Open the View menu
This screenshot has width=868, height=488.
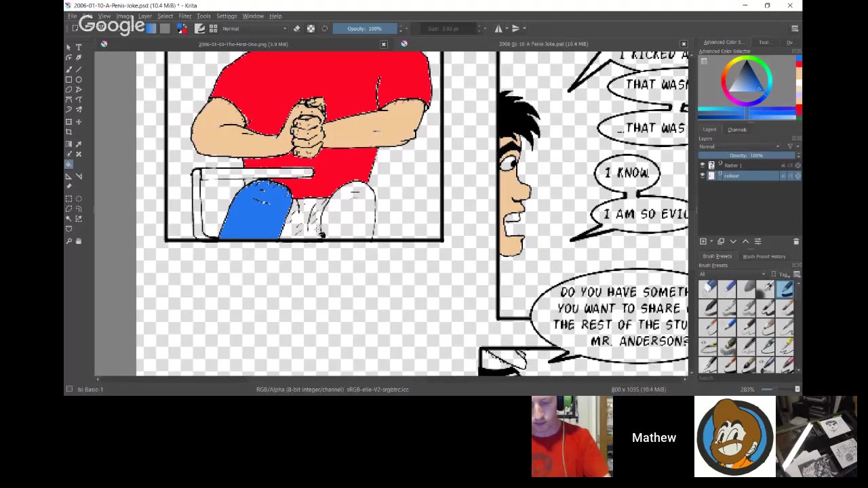(x=104, y=16)
